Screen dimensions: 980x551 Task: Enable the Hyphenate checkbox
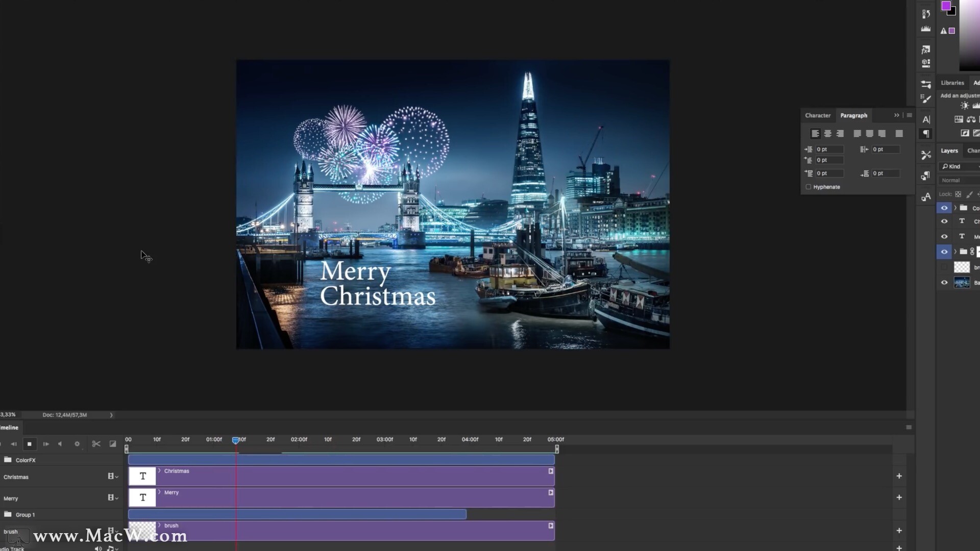point(808,187)
